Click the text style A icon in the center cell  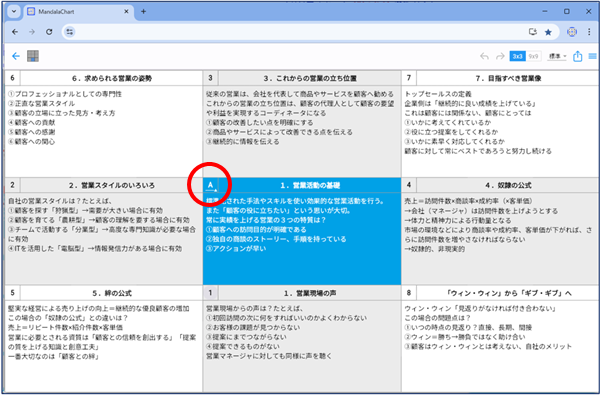click(x=210, y=185)
